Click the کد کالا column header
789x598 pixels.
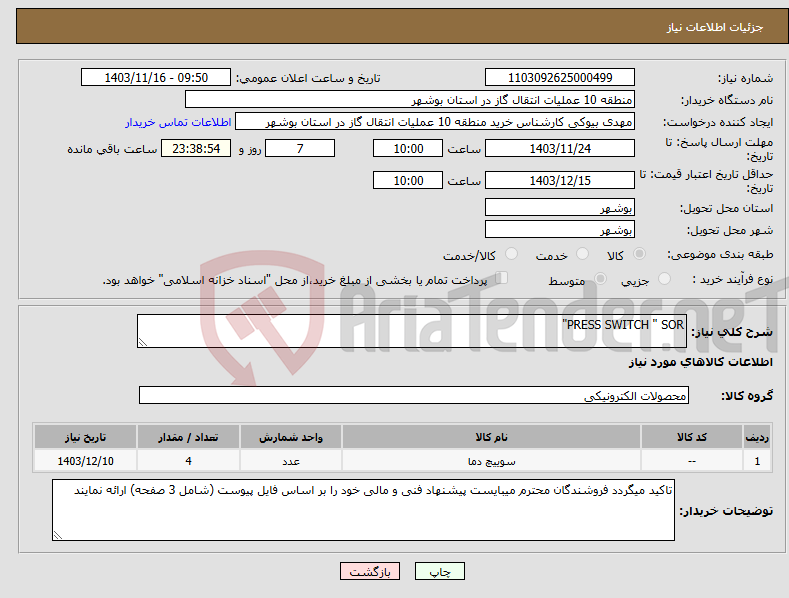pos(692,437)
